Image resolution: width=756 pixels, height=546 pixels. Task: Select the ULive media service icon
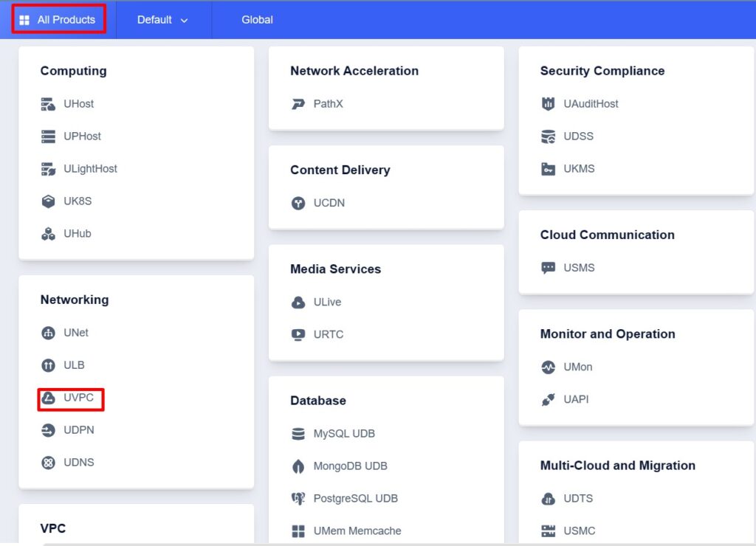click(x=298, y=302)
